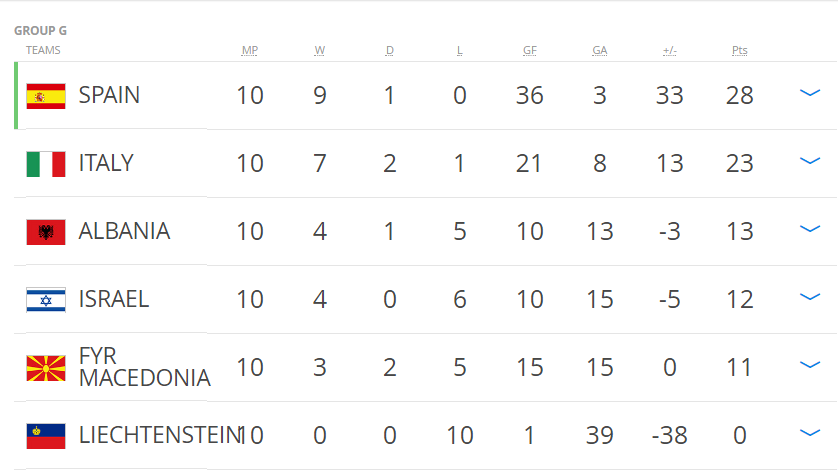This screenshot has width=838, height=470.
Task: Expand the Albania row details chevron
Action: (x=810, y=229)
